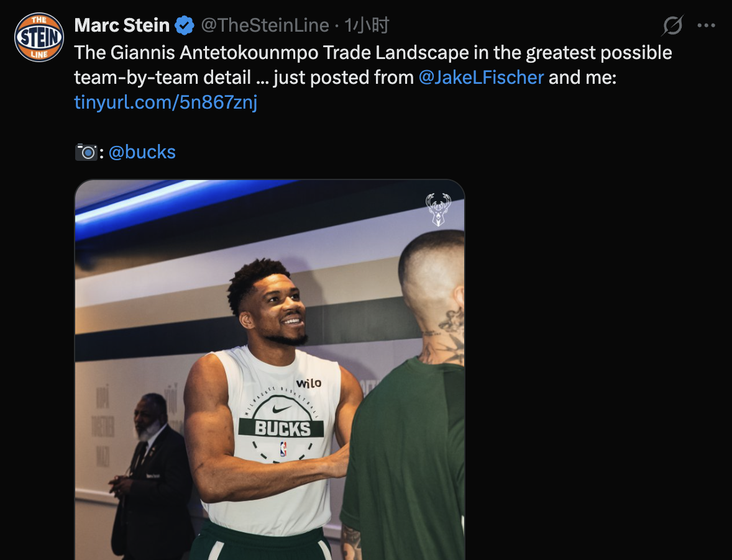Click the person in the green shirt
The image size is (732, 560).
point(410,453)
